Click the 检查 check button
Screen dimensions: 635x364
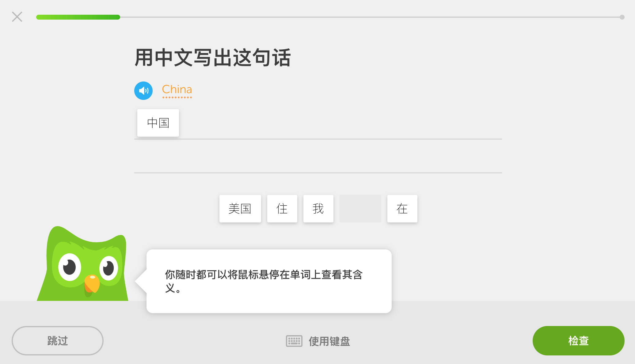coord(579,341)
